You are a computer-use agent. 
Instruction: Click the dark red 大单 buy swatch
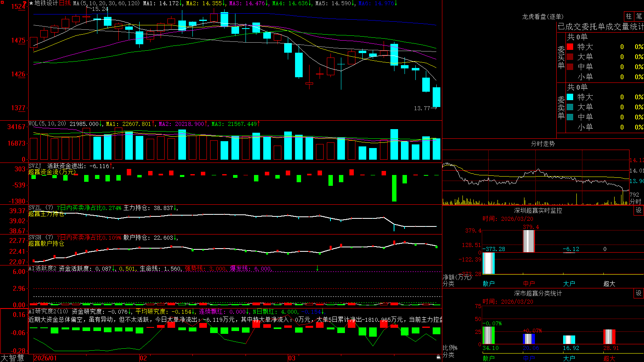pos(570,57)
